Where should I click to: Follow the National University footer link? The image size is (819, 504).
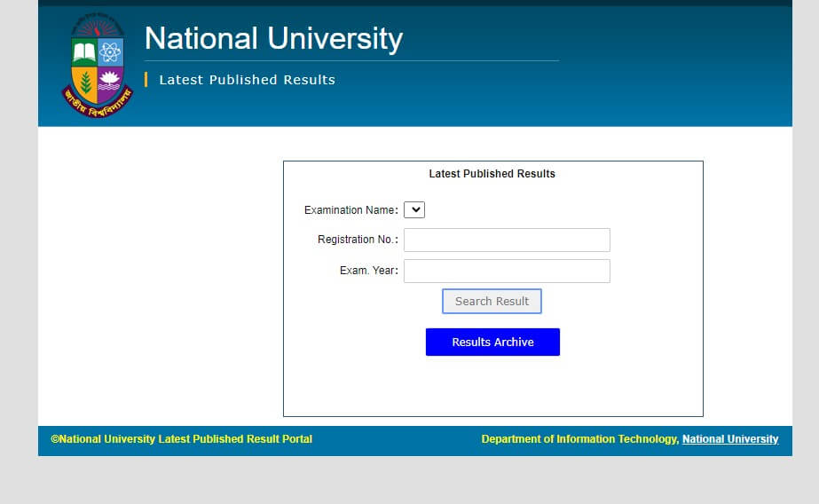pos(730,439)
